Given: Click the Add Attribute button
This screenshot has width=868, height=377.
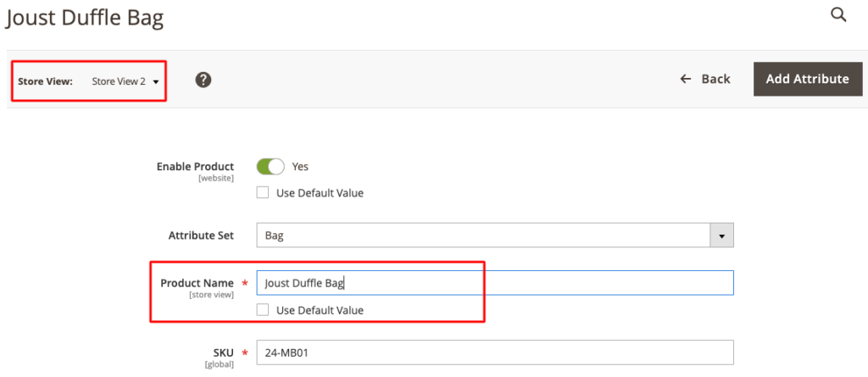Looking at the screenshot, I should [807, 79].
